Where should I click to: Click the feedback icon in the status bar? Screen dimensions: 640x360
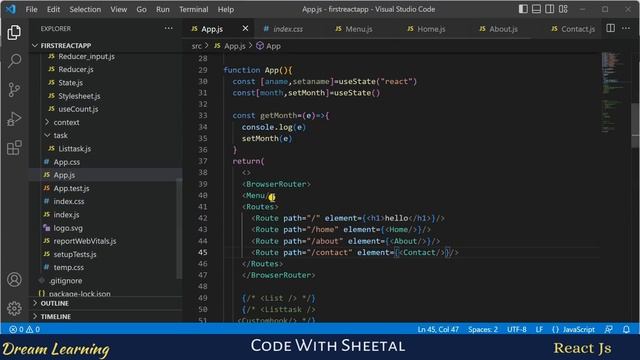click(x=609, y=329)
